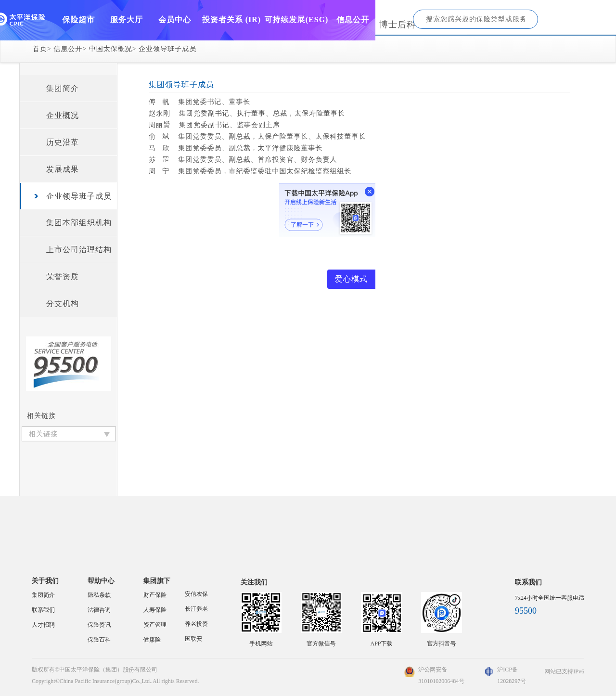Click the 官方微信号 QR code
The image size is (616, 696).
pos(321,612)
